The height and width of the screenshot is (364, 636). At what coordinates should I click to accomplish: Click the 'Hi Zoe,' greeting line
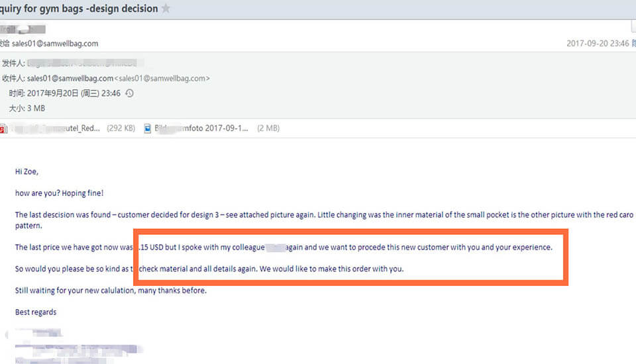click(x=27, y=171)
